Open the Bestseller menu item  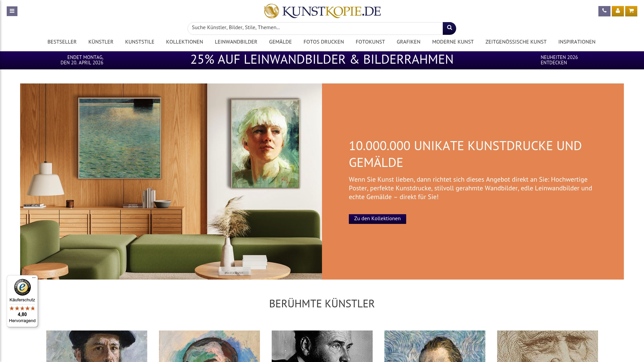(x=62, y=42)
